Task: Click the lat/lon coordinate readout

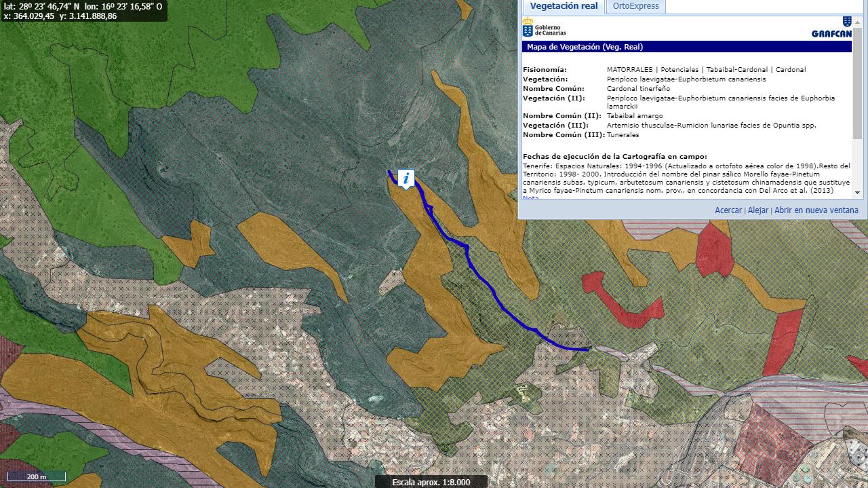Action: 83,6
